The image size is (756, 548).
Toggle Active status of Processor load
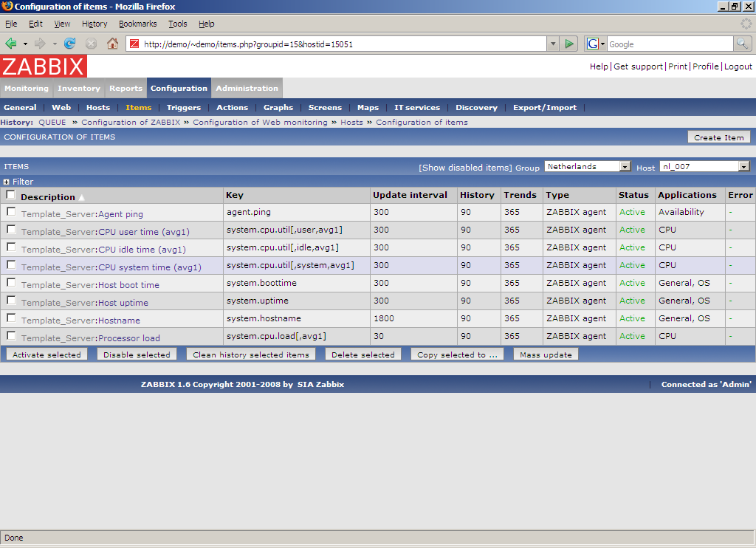(632, 336)
